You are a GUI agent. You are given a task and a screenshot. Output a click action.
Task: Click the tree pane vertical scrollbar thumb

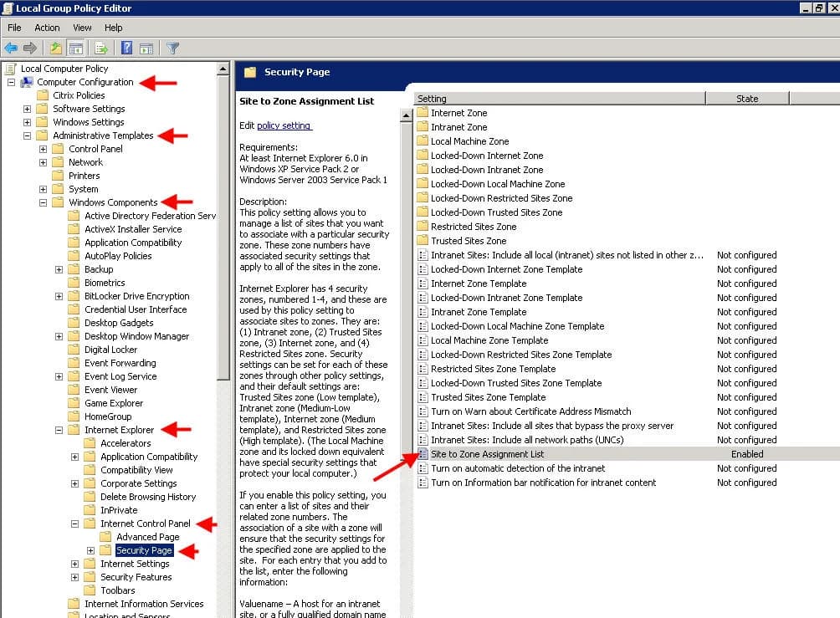pos(223,227)
